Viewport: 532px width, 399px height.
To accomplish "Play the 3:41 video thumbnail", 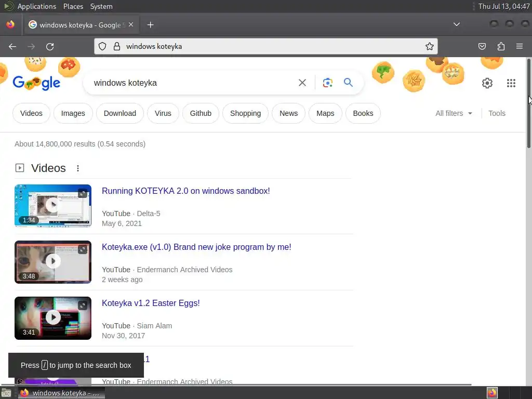I will pyautogui.click(x=53, y=318).
